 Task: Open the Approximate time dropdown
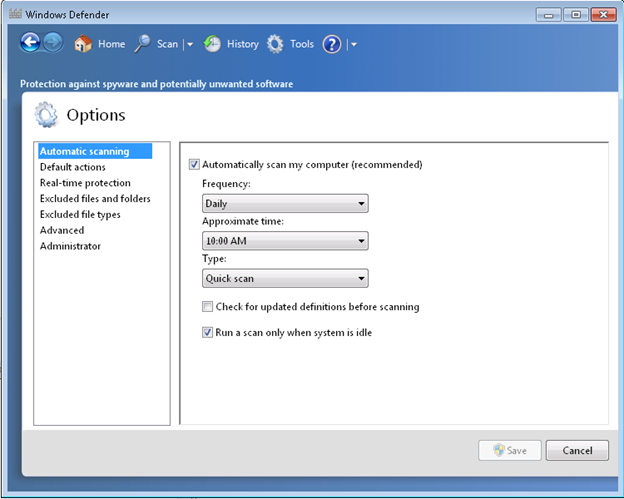[285, 241]
